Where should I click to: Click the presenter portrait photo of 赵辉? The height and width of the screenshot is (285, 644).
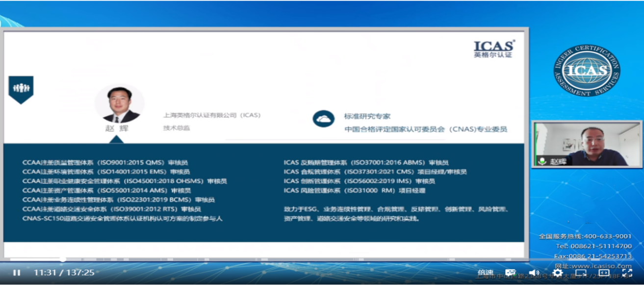pos(119,104)
